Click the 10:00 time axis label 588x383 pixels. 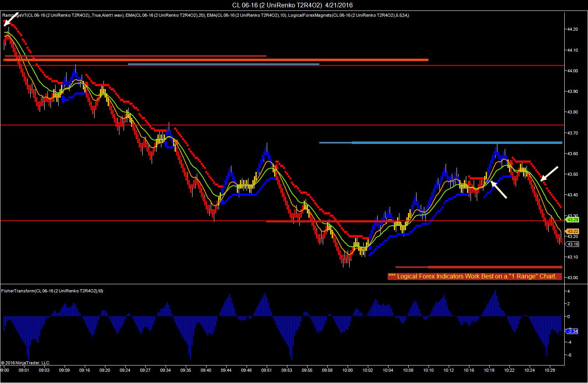click(347, 371)
